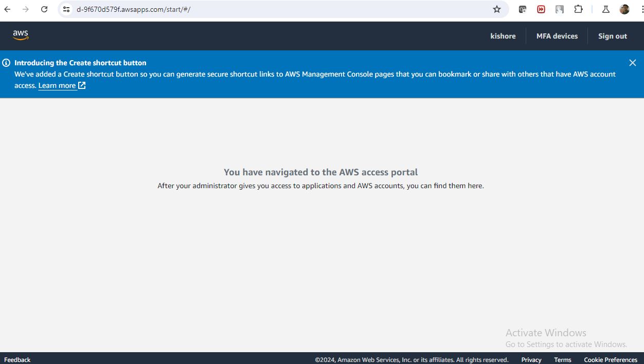This screenshot has height=364, width=644.
Task: Click the grey silhouette extension icon
Action: click(x=560, y=9)
